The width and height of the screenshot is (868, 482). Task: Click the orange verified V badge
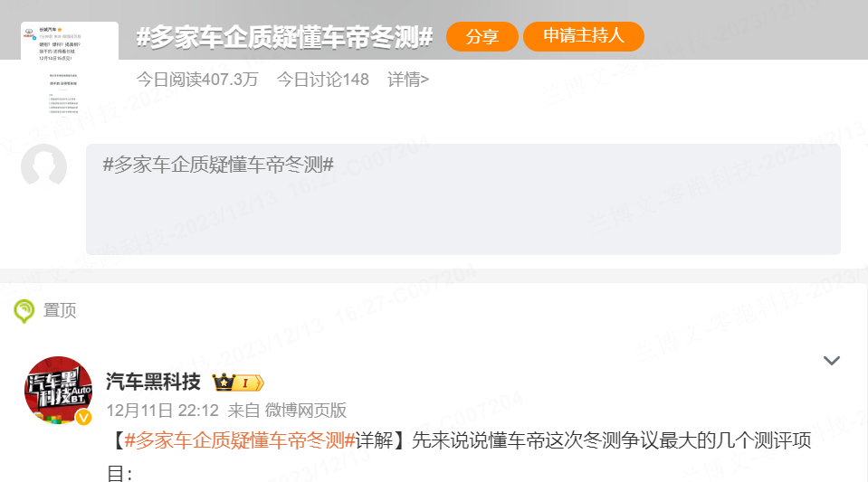(x=83, y=417)
